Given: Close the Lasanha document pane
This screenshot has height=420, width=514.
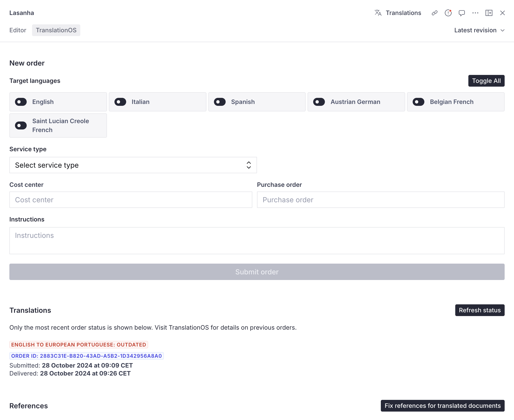Looking at the screenshot, I should (502, 13).
